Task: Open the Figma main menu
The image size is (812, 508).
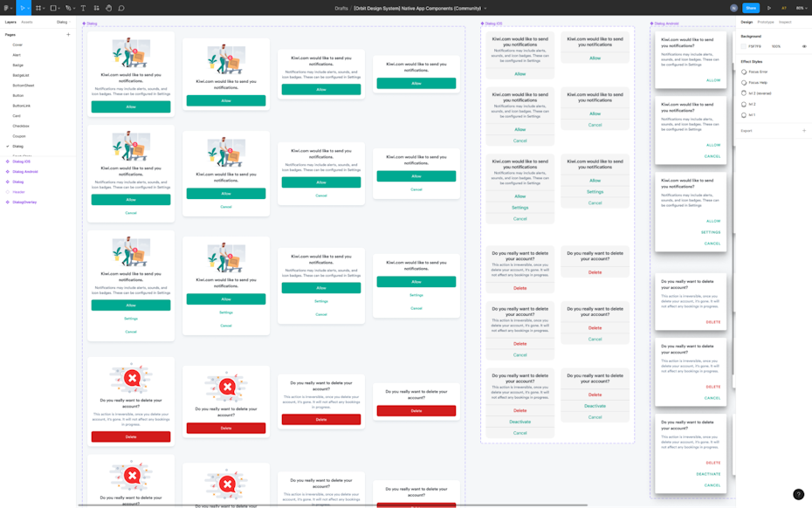Action: 7,8
